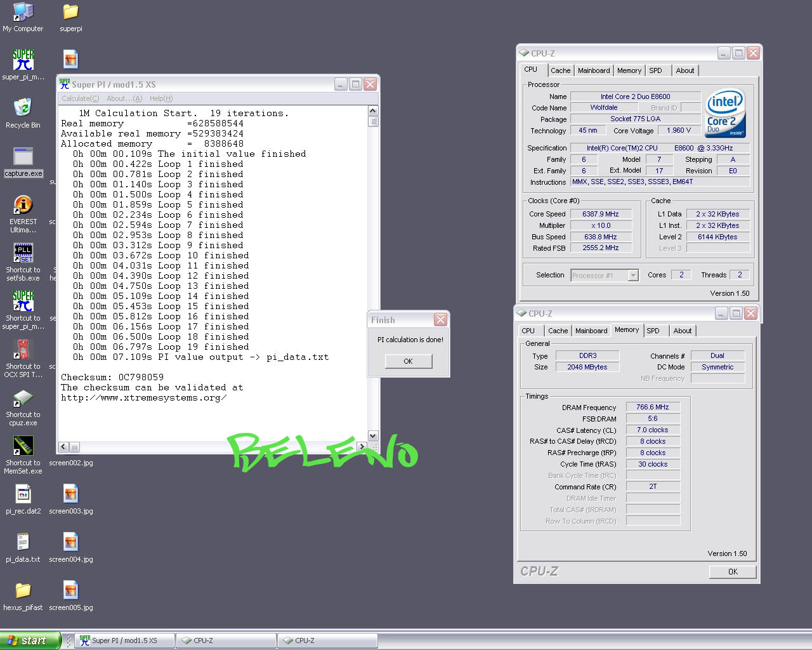
Task: Click the memory Type DDR3 value
Action: click(587, 355)
